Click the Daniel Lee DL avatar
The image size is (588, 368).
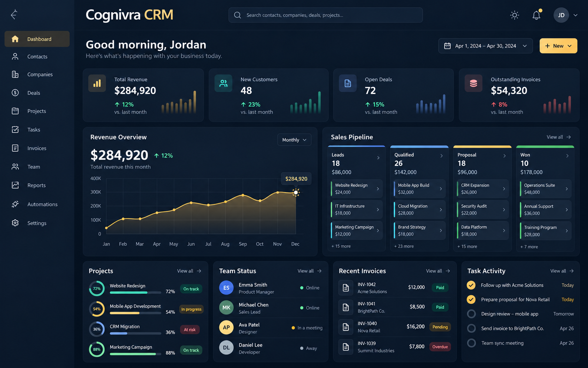tap(226, 348)
